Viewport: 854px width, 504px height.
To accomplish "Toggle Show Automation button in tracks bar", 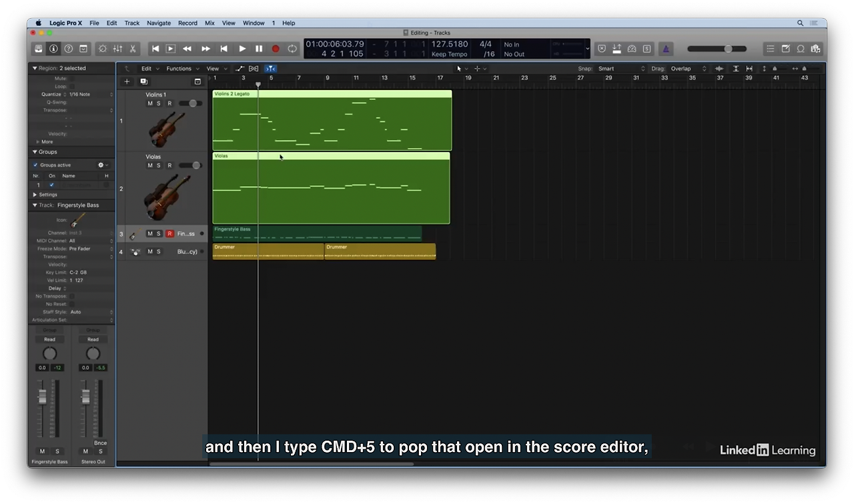I will pos(240,69).
